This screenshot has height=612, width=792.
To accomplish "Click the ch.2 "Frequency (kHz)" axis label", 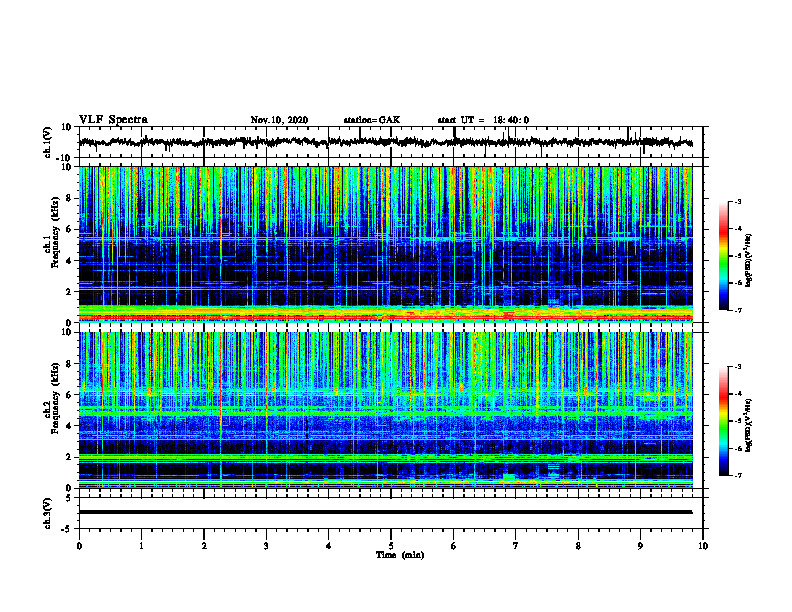I will point(55,398).
